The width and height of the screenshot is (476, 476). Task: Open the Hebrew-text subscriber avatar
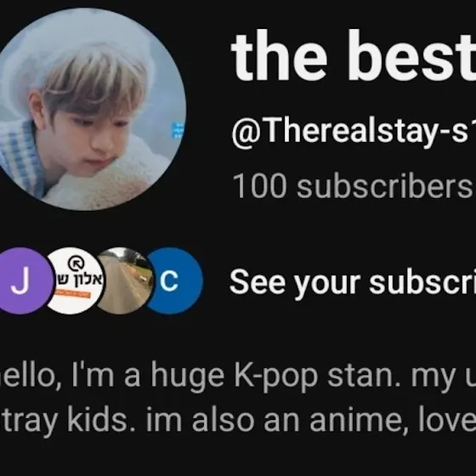pyautogui.click(x=75, y=280)
